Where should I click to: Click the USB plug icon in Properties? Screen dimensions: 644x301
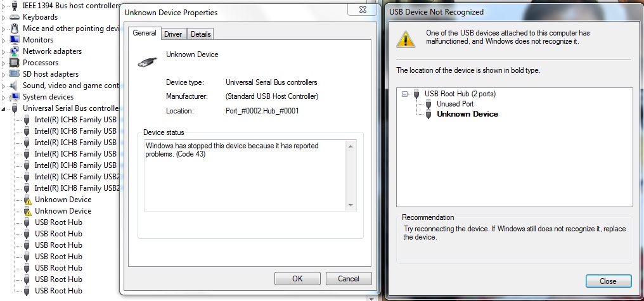tap(148, 61)
